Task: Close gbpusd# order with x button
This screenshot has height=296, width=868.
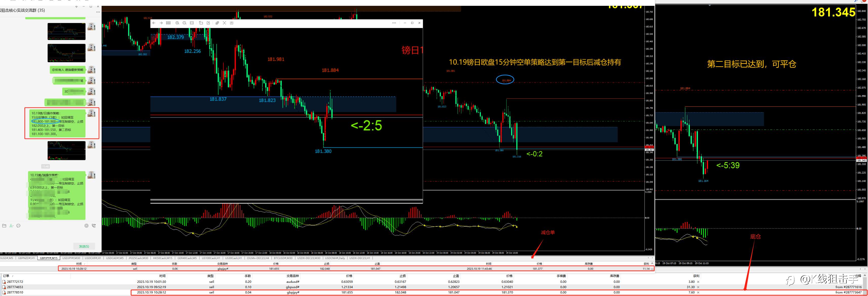Action: (x=698, y=287)
